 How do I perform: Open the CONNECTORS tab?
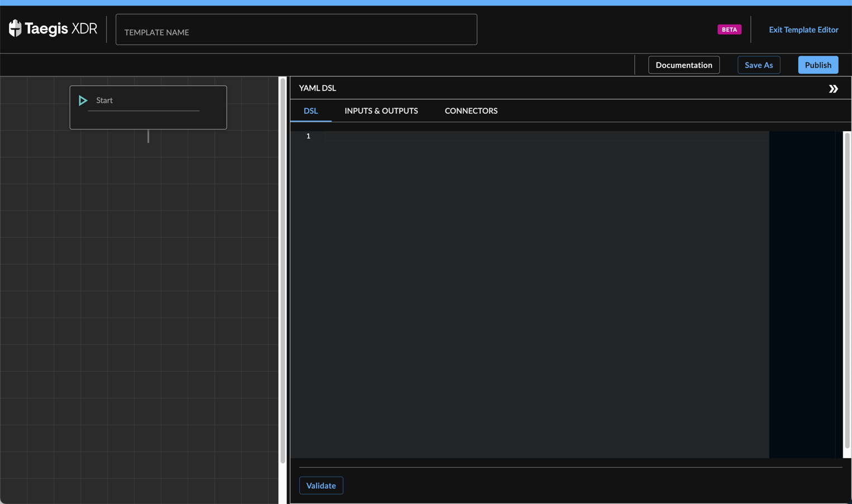[x=471, y=111]
